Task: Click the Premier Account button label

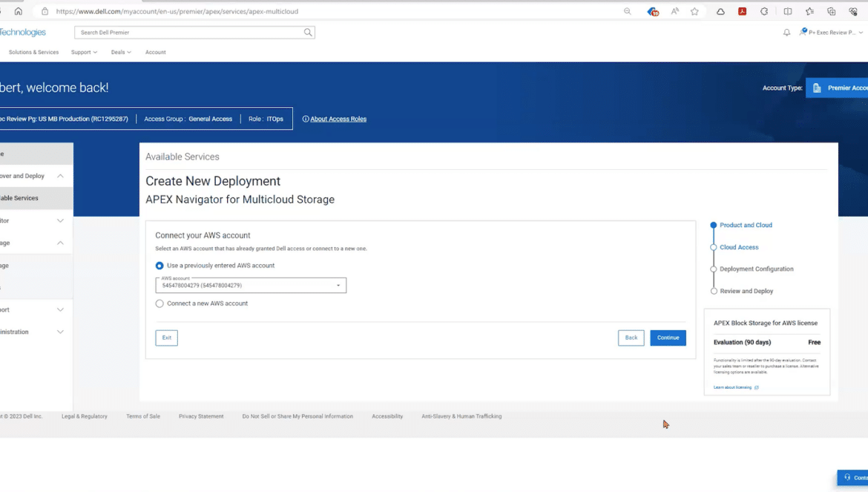Action: click(847, 88)
